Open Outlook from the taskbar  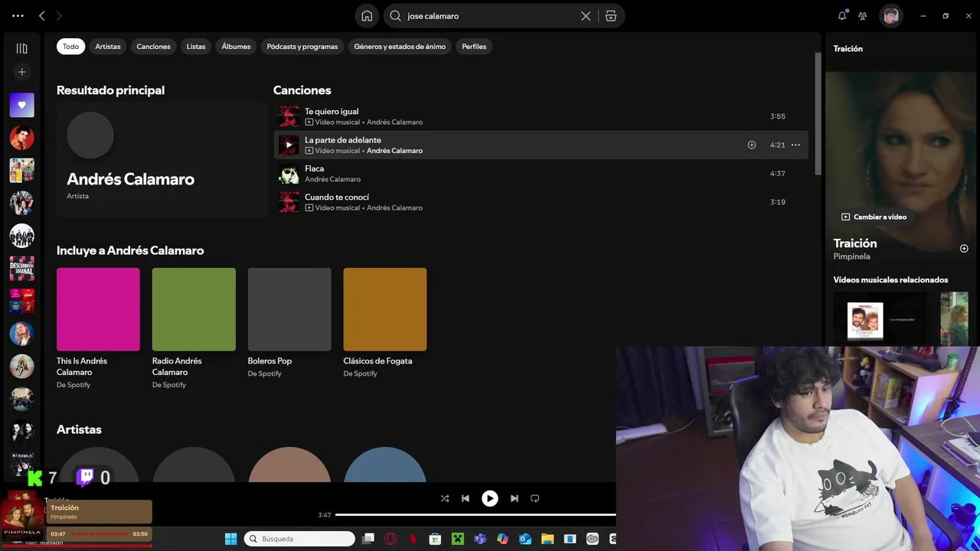[525, 539]
